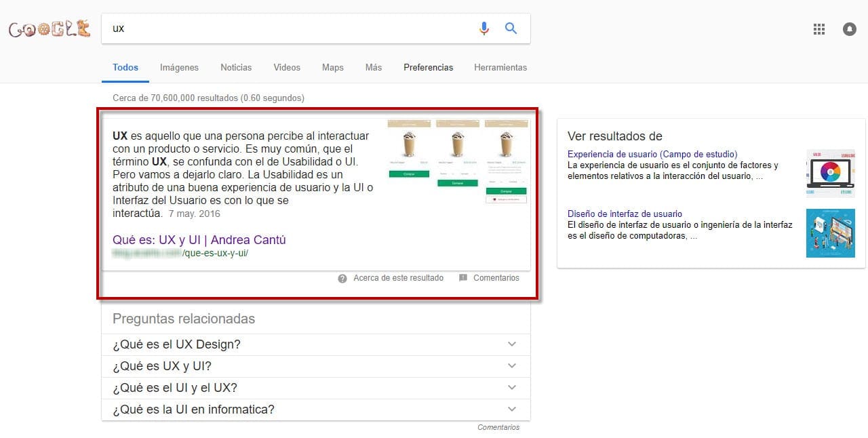
Task: Open the Google apps grid icon
Action: click(x=818, y=28)
